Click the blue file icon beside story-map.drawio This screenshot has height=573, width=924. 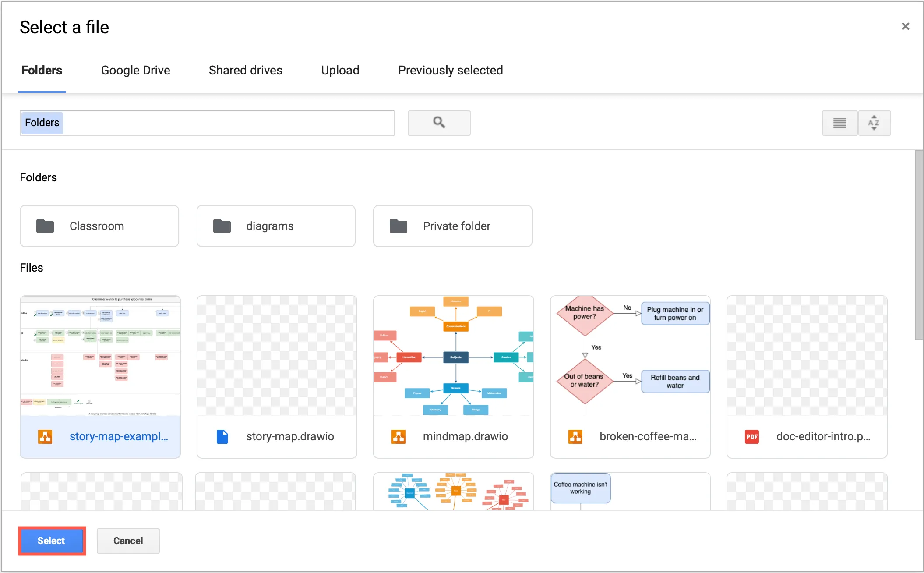pos(222,436)
